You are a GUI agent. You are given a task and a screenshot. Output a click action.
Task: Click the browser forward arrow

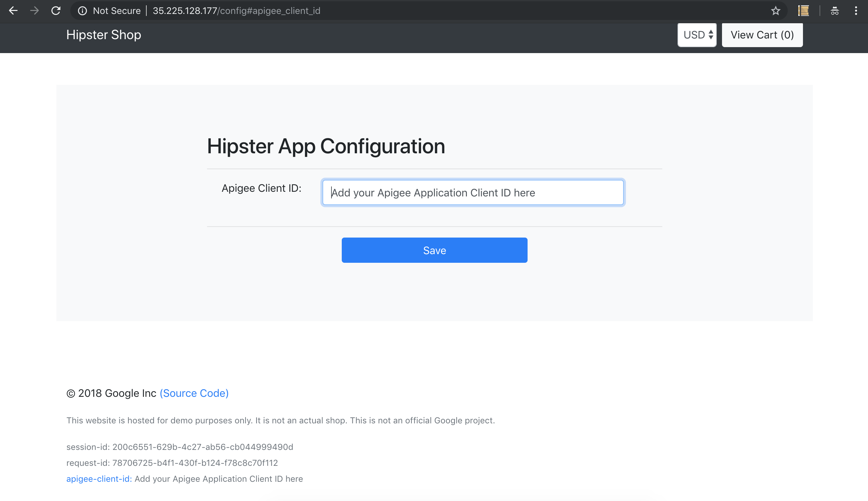point(35,11)
